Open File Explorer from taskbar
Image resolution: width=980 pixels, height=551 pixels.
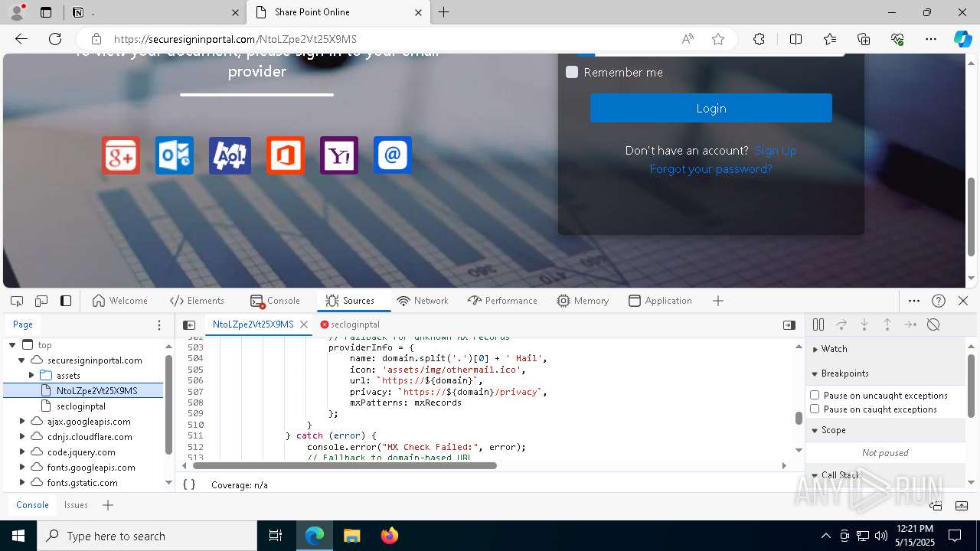click(x=352, y=536)
